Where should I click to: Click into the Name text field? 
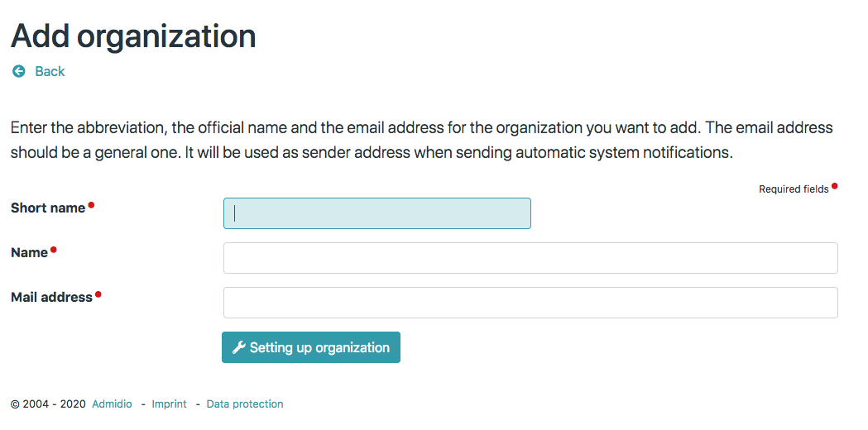pyautogui.click(x=530, y=258)
